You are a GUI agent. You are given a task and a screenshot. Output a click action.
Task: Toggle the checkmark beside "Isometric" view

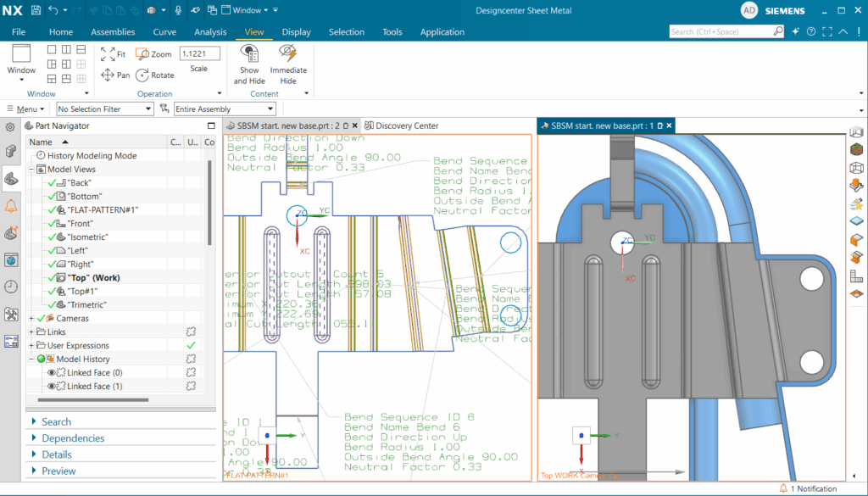[x=52, y=237]
